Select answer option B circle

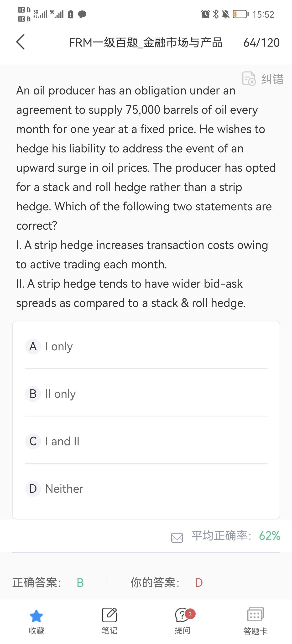click(33, 394)
